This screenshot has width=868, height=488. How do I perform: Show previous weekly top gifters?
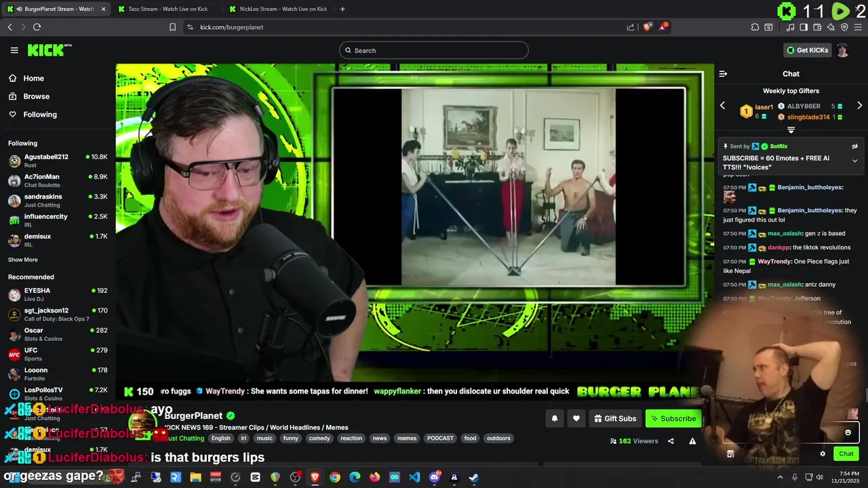click(x=722, y=106)
